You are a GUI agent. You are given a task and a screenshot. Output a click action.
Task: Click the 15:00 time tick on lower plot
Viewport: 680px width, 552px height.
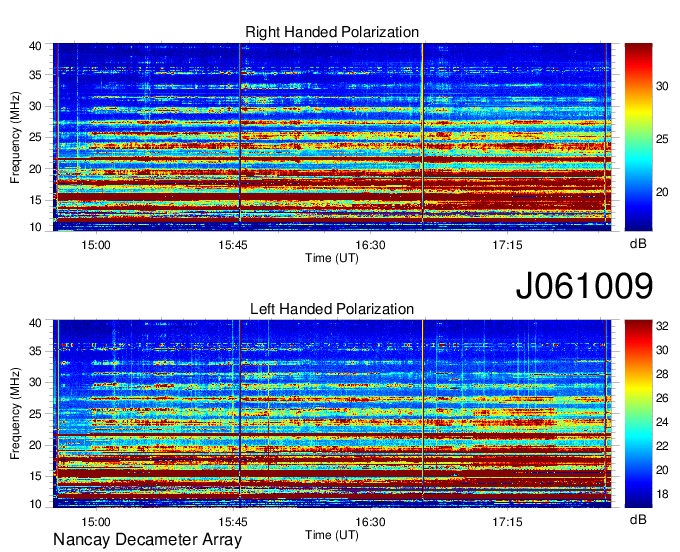click(x=96, y=522)
